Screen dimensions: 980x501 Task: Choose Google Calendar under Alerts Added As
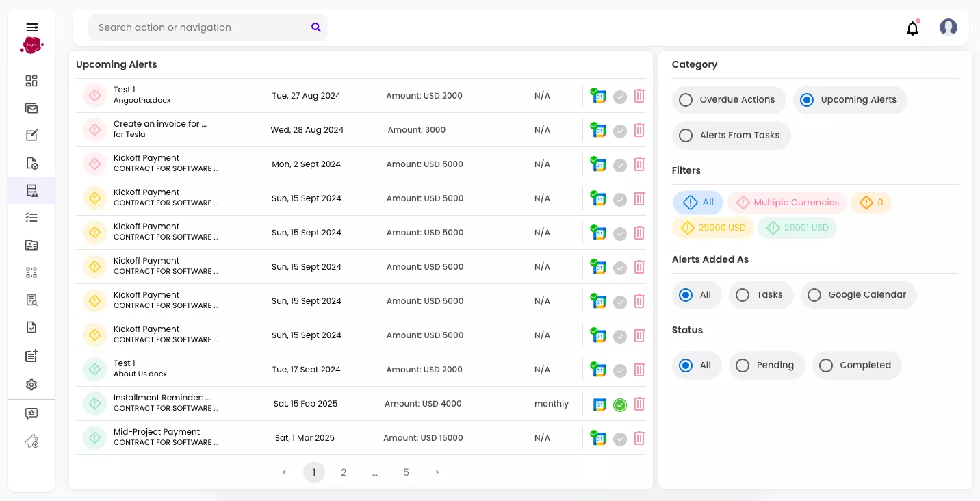tap(858, 295)
